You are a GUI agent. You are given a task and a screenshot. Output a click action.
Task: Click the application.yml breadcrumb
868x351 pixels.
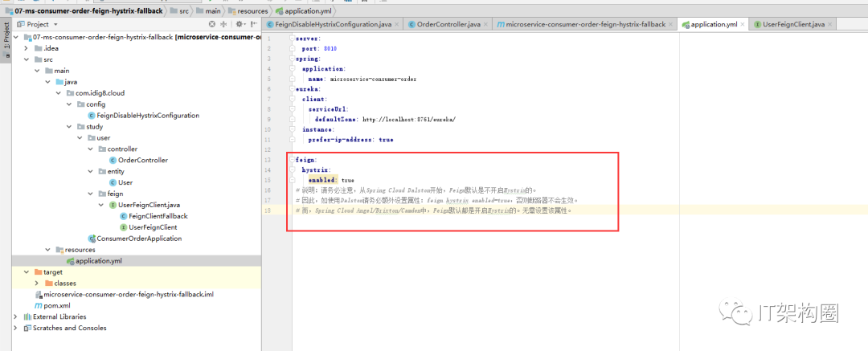(304, 10)
